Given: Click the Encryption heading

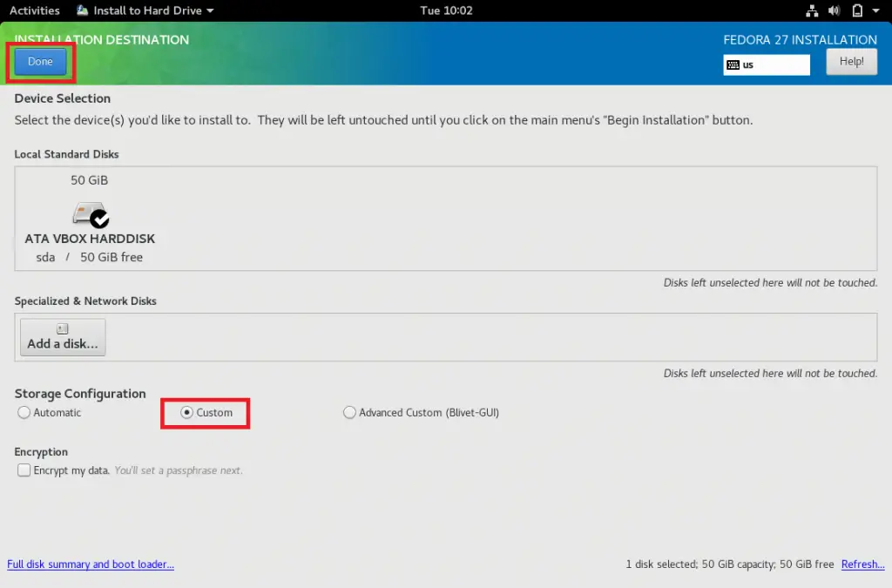Looking at the screenshot, I should [x=41, y=452].
